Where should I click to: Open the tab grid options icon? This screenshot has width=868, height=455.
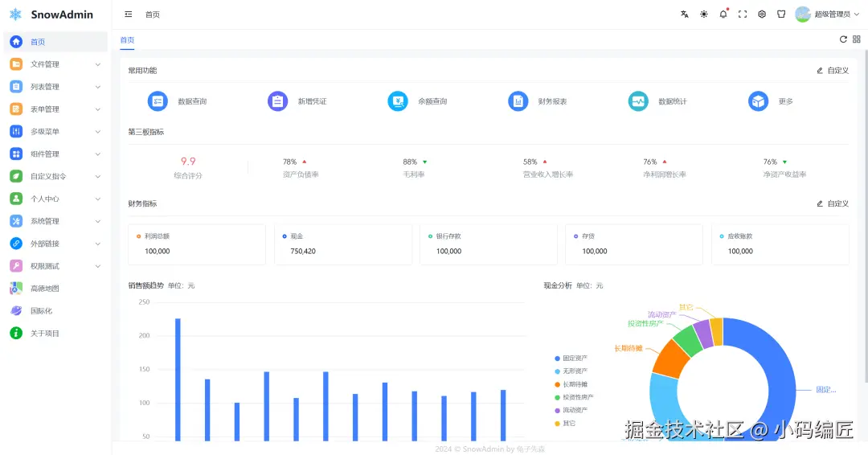tap(857, 39)
